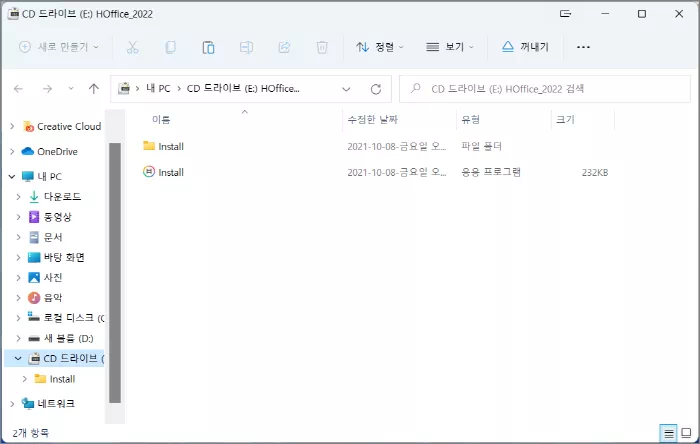Click the navigation pane scrollbar
700x444 pixels.
115,273
